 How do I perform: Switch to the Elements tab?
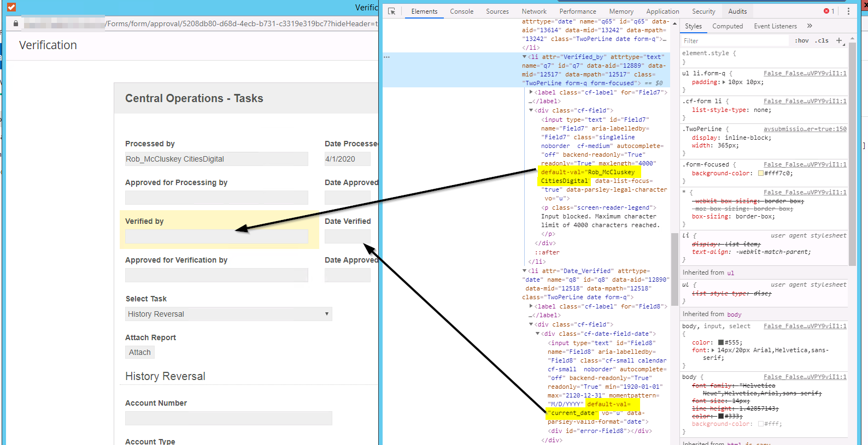424,11
